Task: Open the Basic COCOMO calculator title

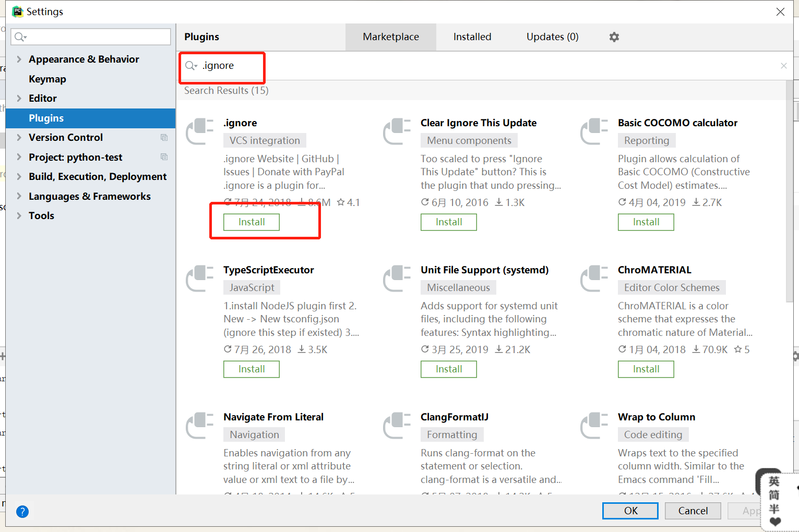Action: coord(677,123)
